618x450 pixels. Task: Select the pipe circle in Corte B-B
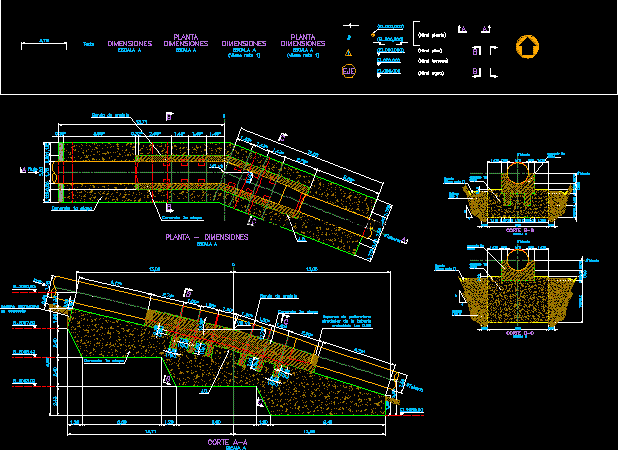click(518, 172)
